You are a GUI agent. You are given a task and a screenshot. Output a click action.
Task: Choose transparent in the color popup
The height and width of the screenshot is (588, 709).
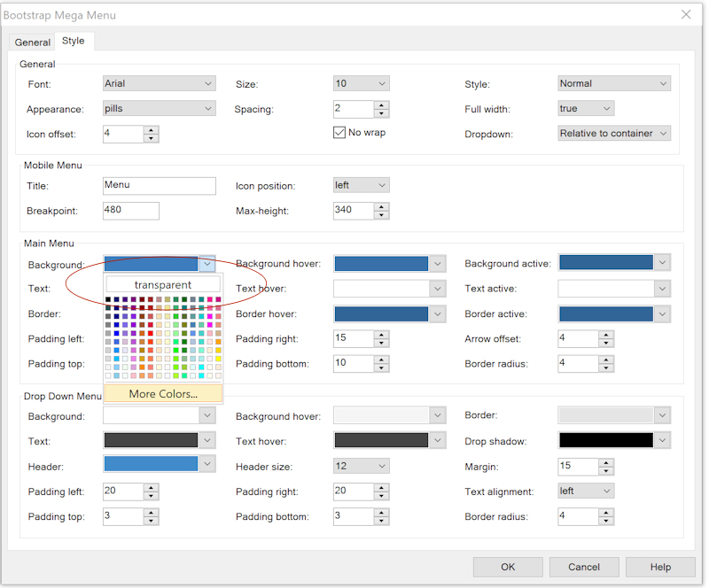[163, 285]
